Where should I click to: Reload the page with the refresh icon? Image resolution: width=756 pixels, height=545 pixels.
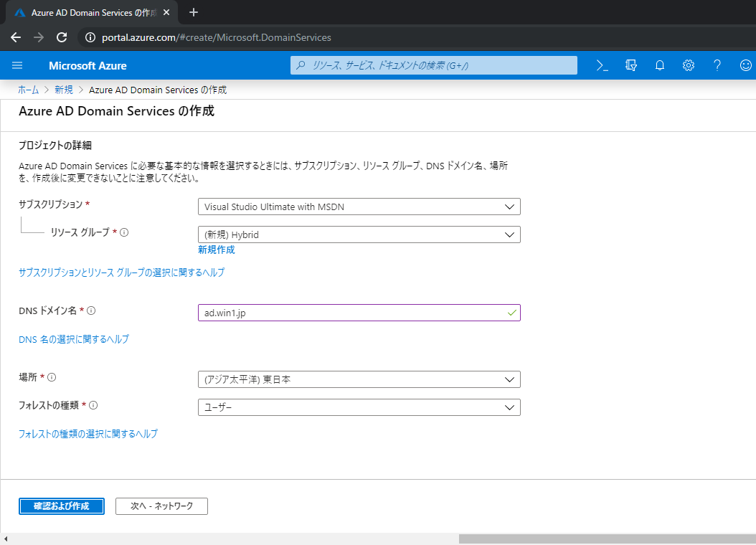tap(62, 37)
